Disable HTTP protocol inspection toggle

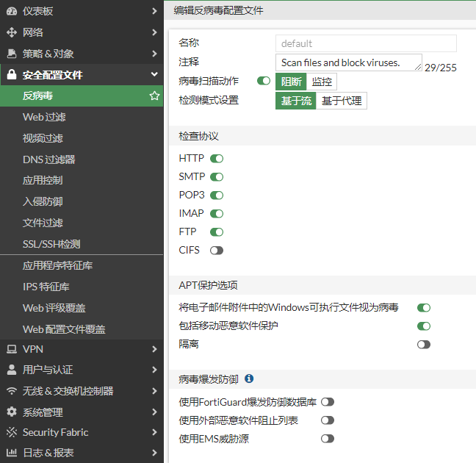point(217,158)
